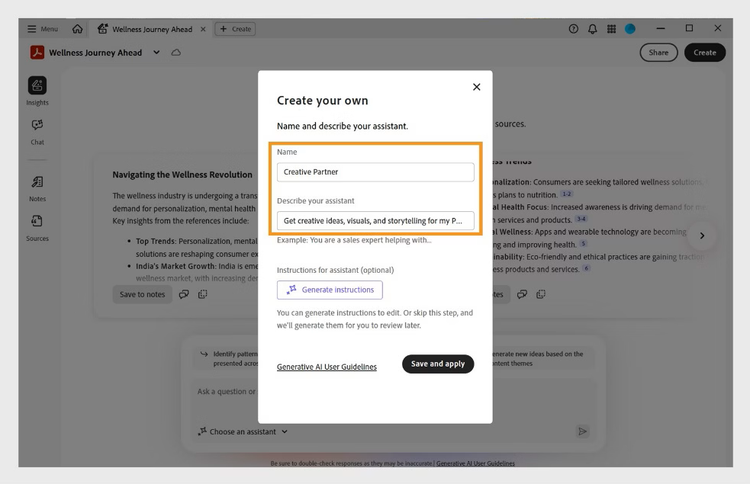Close the Wellness Journey Ahead tab
The height and width of the screenshot is (484, 750).
click(x=203, y=29)
